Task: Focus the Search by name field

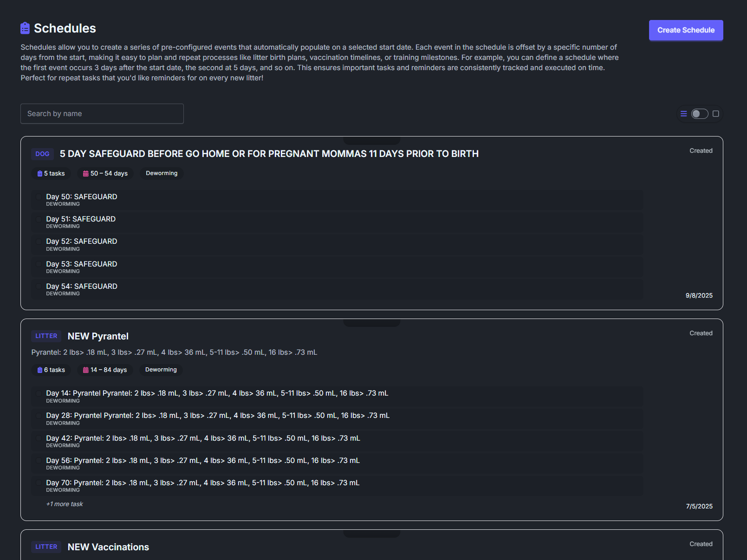Action: tap(102, 114)
